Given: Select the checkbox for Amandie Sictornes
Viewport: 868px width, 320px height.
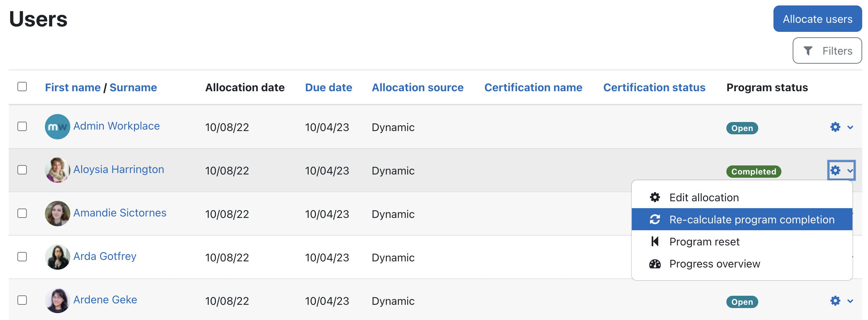Looking at the screenshot, I should click(x=22, y=213).
